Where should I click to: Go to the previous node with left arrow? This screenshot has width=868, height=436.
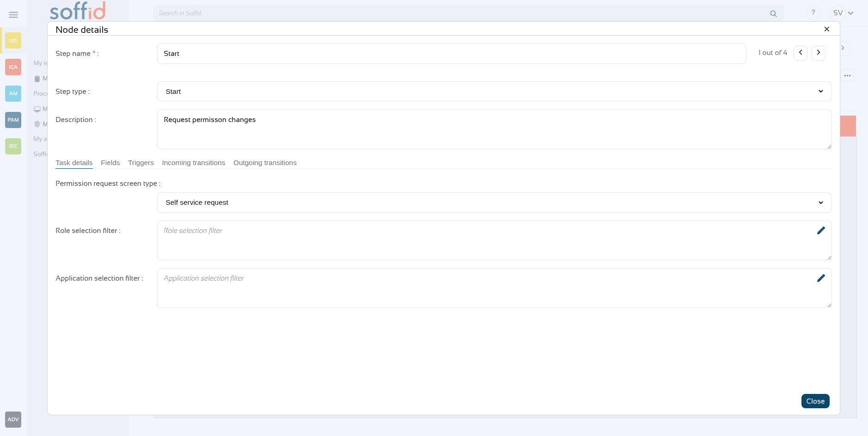point(801,53)
